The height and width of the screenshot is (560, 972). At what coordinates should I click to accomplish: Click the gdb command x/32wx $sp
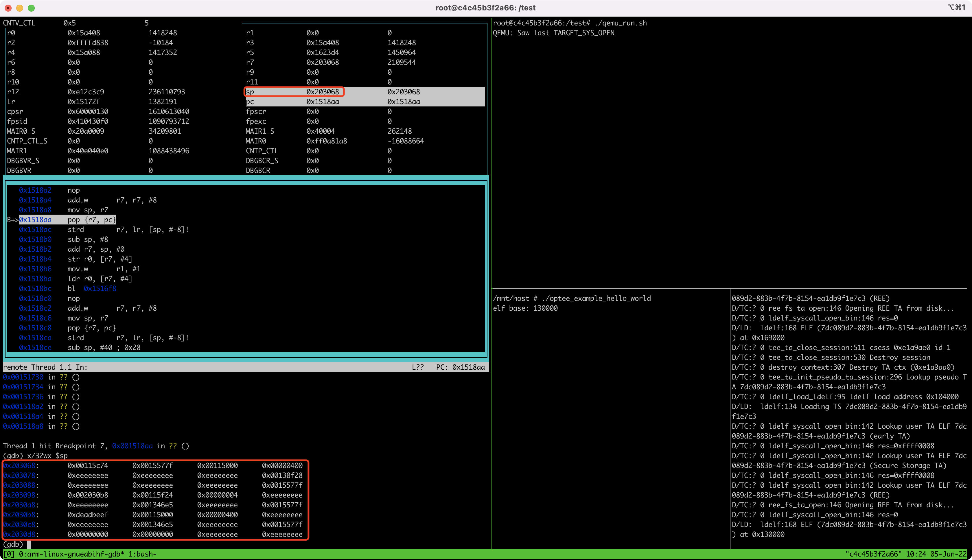pyautogui.click(x=47, y=456)
